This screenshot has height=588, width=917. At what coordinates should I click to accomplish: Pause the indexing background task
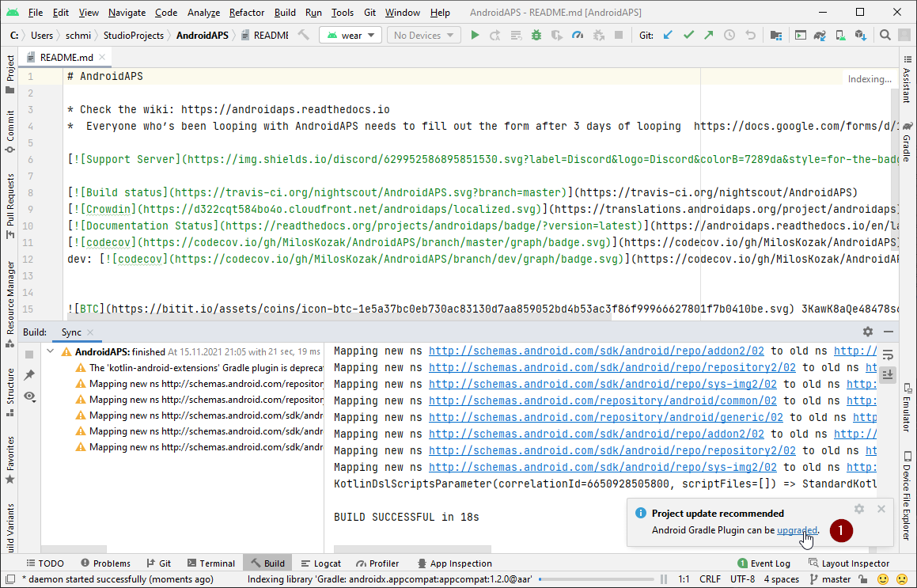pos(663,579)
